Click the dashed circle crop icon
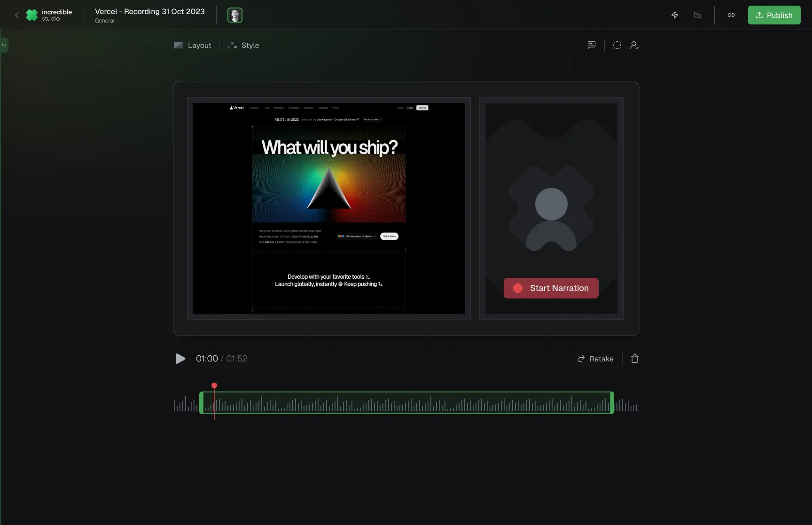Image resolution: width=812 pixels, height=525 pixels. [x=617, y=45]
